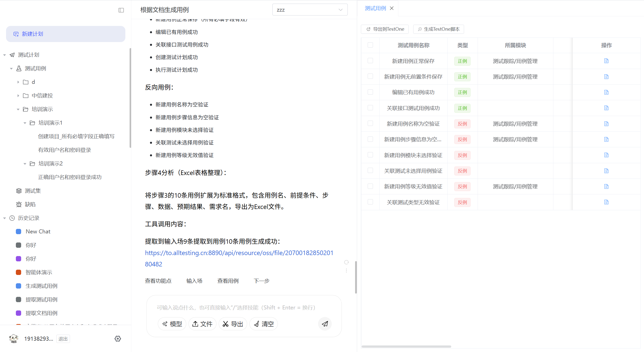Click the 生成TestOne脚本 button
This screenshot has width=644, height=352.
[439, 29]
